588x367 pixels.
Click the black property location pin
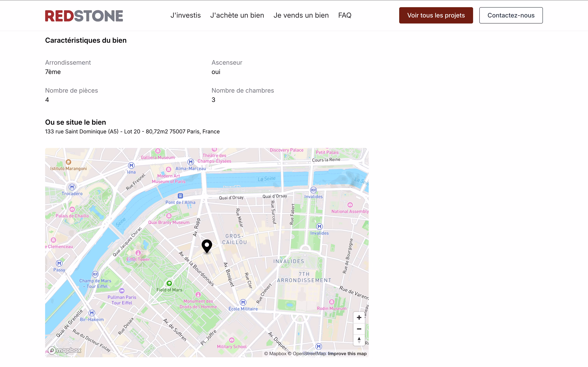click(x=207, y=246)
